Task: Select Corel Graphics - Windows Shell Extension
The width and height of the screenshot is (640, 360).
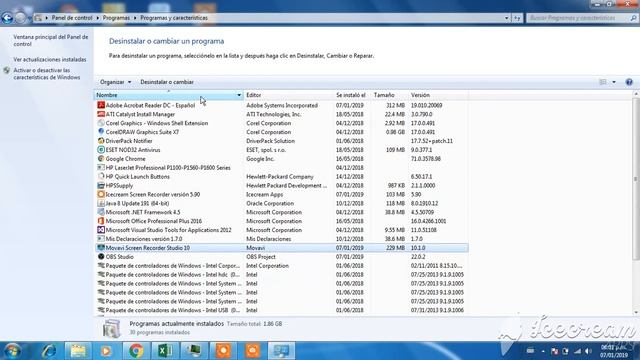Action: (x=282, y=123)
